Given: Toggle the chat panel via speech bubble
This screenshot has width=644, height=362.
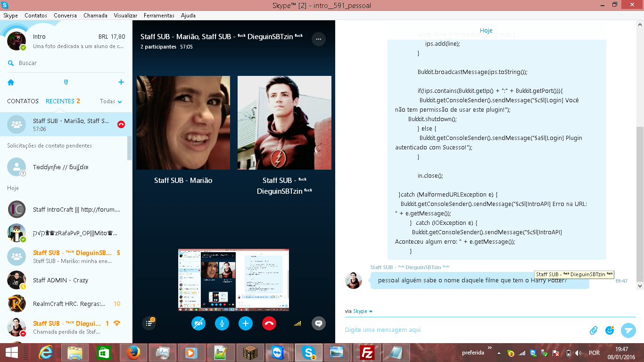Looking at the screenshot, I should pyautogui.click(x=319, y=323).
